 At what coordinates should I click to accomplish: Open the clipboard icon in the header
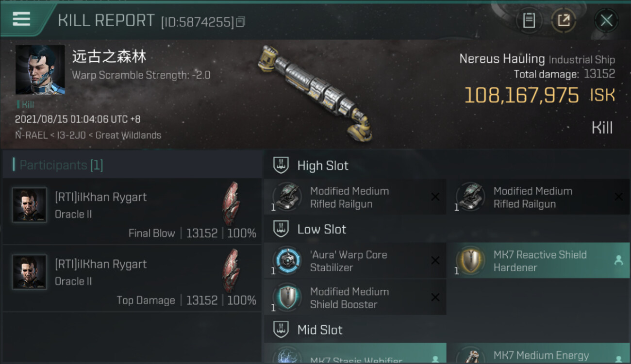(x=529, y=20)
